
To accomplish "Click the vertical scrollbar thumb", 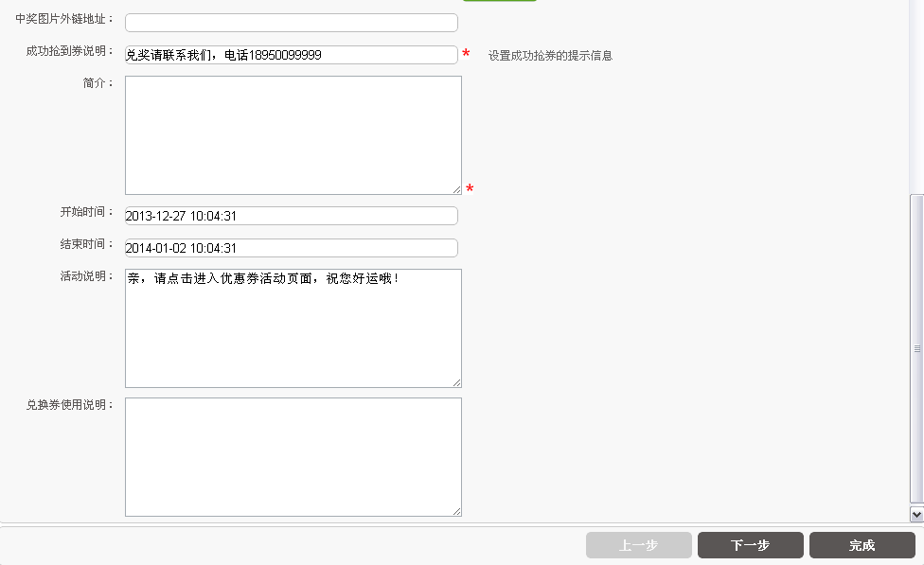I will [916, 348].
